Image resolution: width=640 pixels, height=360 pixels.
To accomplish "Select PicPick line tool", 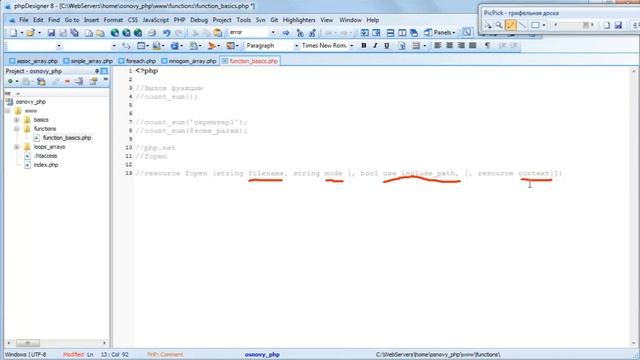I will 522,25.
